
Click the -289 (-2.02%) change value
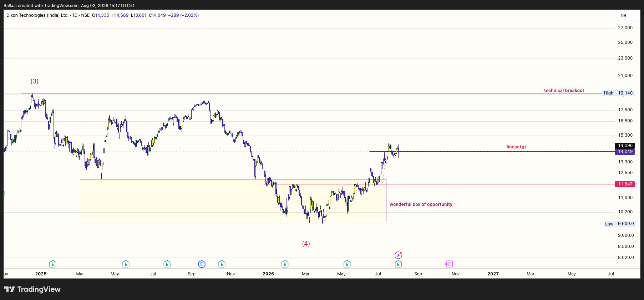click(x=183, y=15)
